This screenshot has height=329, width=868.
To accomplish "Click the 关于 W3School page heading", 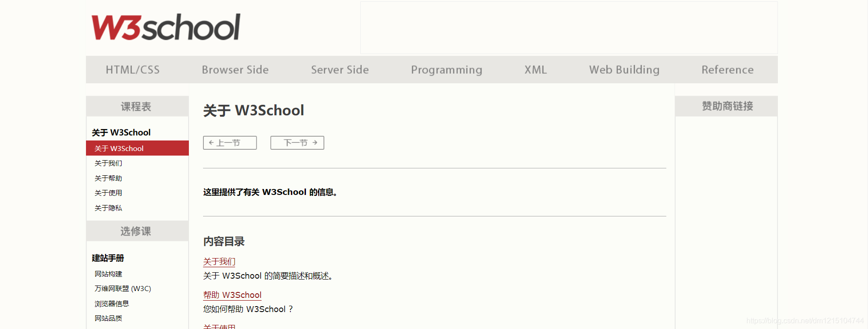I will click(x=253, y=110).
